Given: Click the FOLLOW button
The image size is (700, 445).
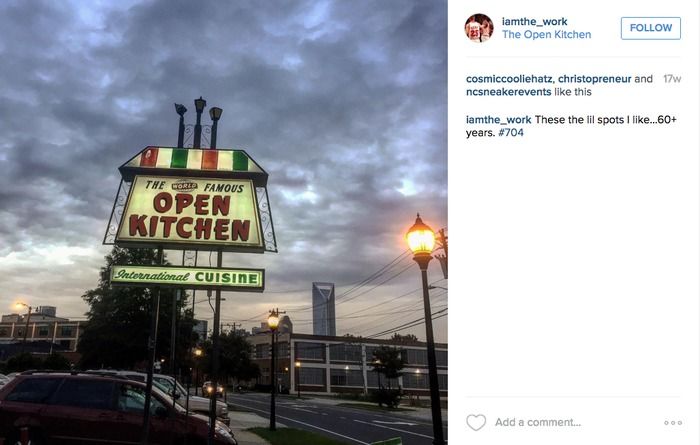Looking at the screenshot, I should [650, 28].
